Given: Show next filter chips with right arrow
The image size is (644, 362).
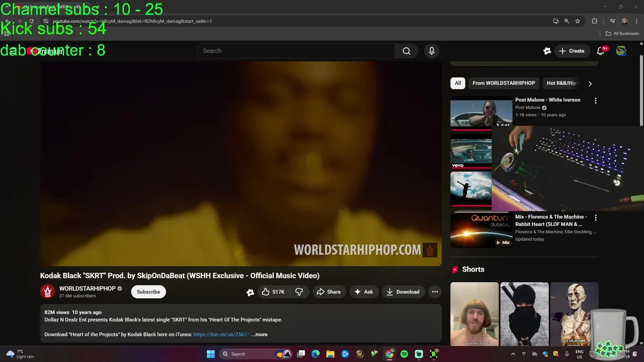Looking at the screenshot, I should point(590,83).
